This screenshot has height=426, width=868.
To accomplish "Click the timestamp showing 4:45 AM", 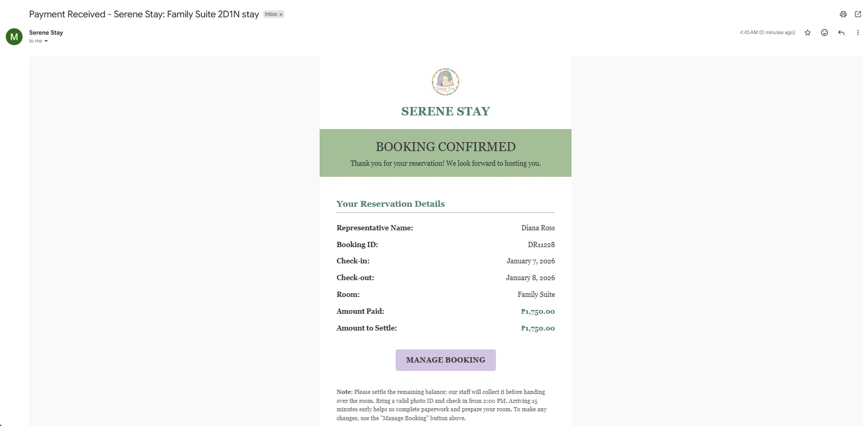I will point(767,33).
